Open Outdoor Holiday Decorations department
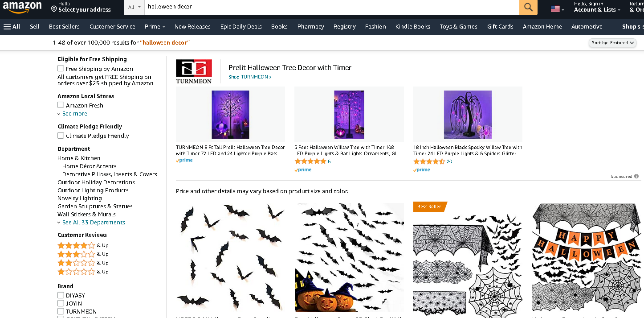Viewport: 644px width, 318px height. click(x=96, y=182)
